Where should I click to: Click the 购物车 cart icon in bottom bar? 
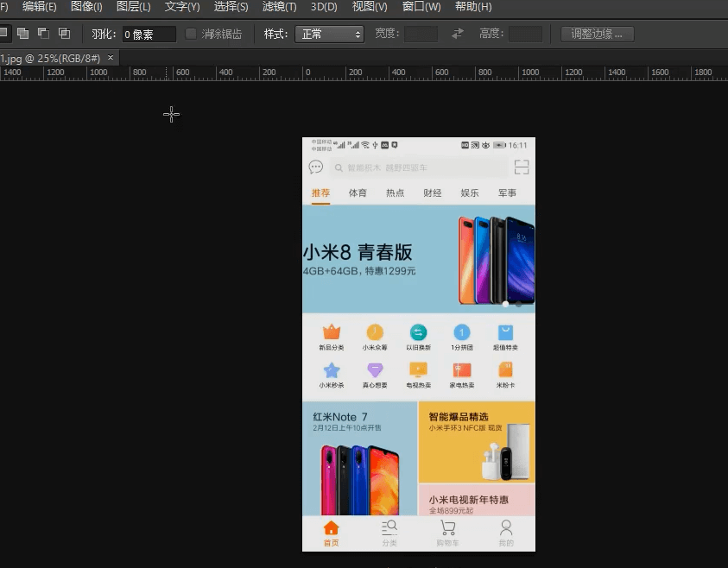click(447, 527)
